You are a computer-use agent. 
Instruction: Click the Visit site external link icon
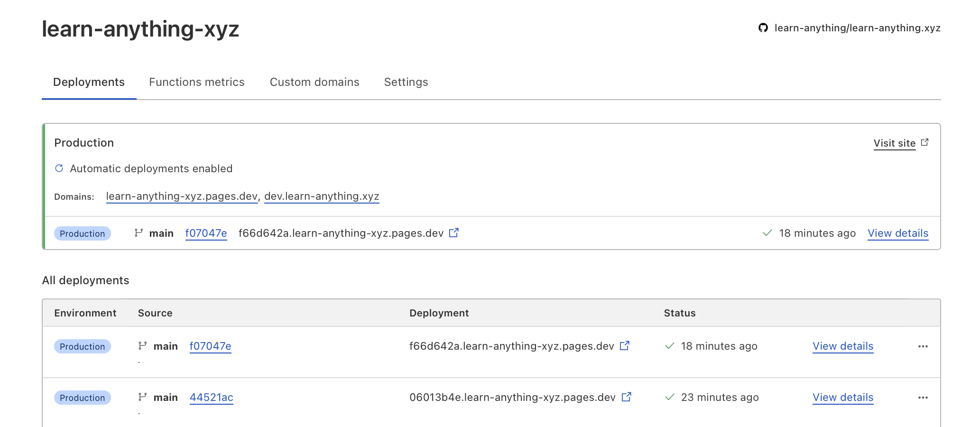pyautogui.click(x=925, y=142)
